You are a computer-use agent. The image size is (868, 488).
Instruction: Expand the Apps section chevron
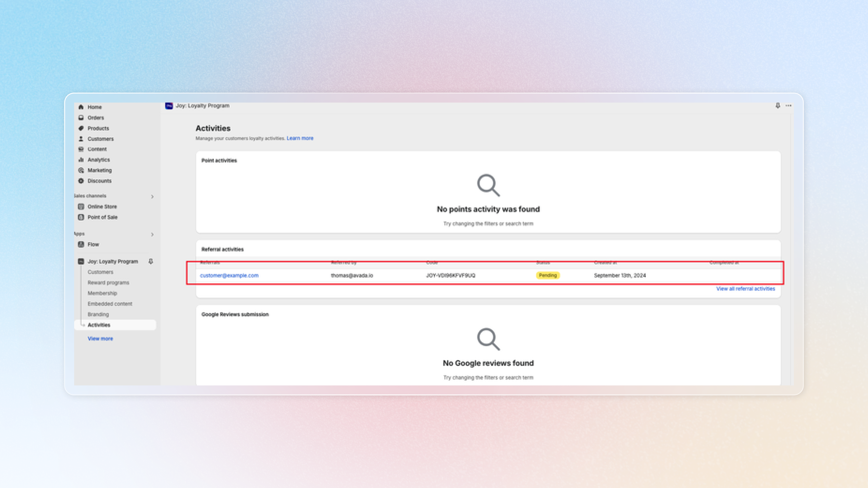pyautogui.click(x=152, y=235)
